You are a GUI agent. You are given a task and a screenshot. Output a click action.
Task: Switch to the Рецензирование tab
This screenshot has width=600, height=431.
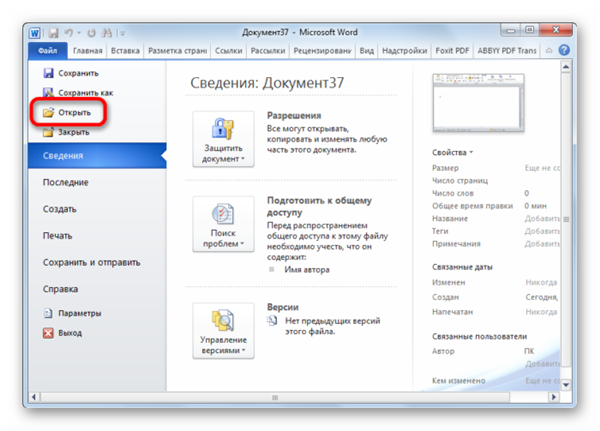pos(322,51)
